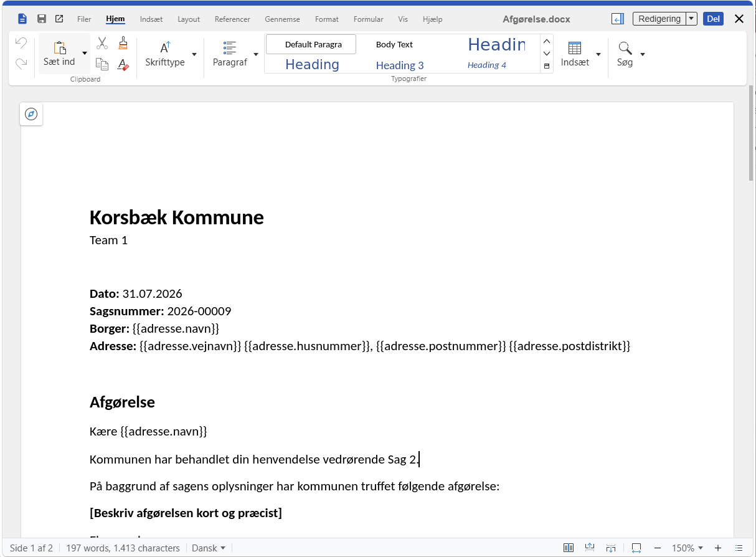Open the Hjælp tab
The width and height of the screenshot is (756, 557).
(x=432, y=19)
